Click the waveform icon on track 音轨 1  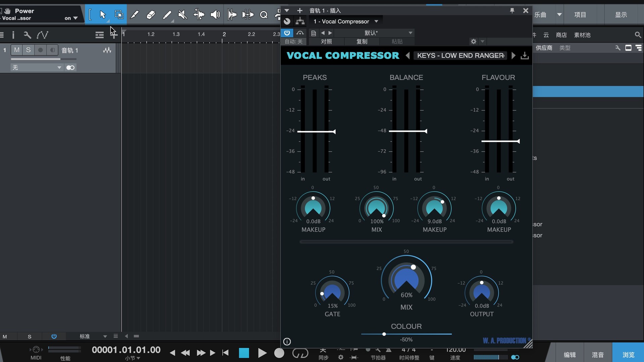(107, 50)
